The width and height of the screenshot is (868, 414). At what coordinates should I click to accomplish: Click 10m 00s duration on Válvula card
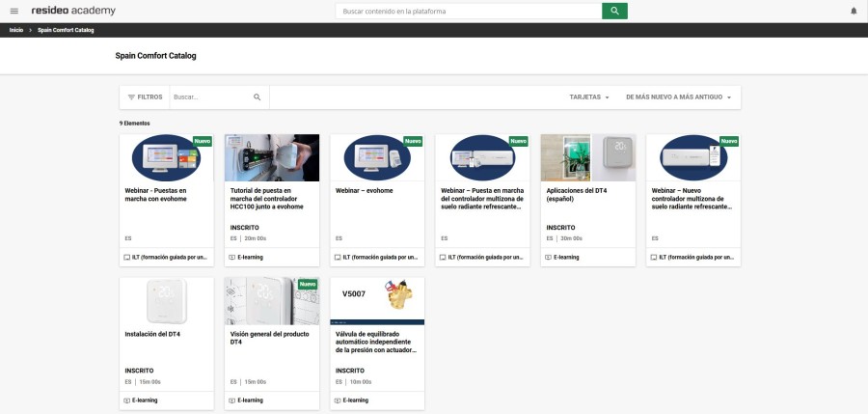pyautogui.click(x=361, y=382)
